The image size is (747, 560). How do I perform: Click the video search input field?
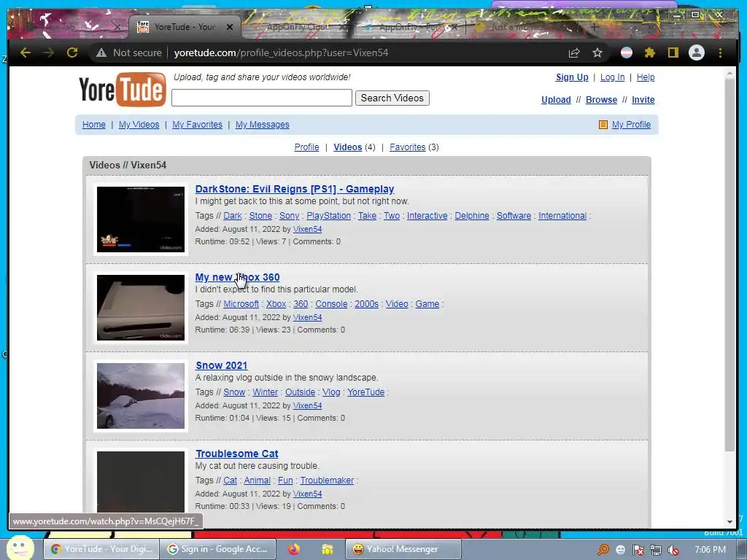click(x=262, y=98)
